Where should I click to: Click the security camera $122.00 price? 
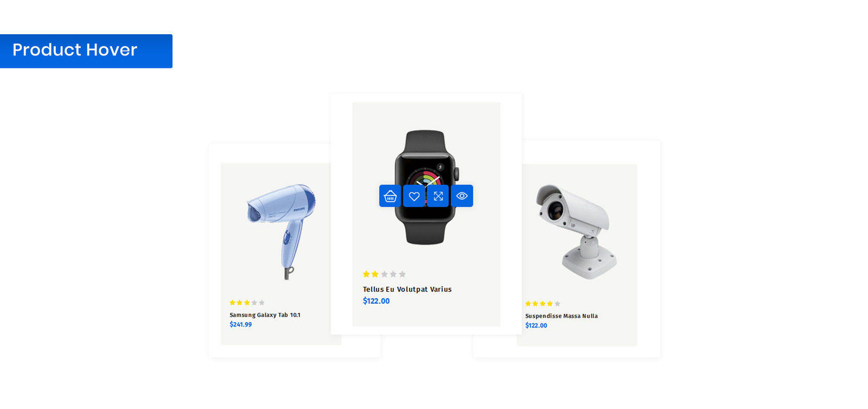point(536,326)
